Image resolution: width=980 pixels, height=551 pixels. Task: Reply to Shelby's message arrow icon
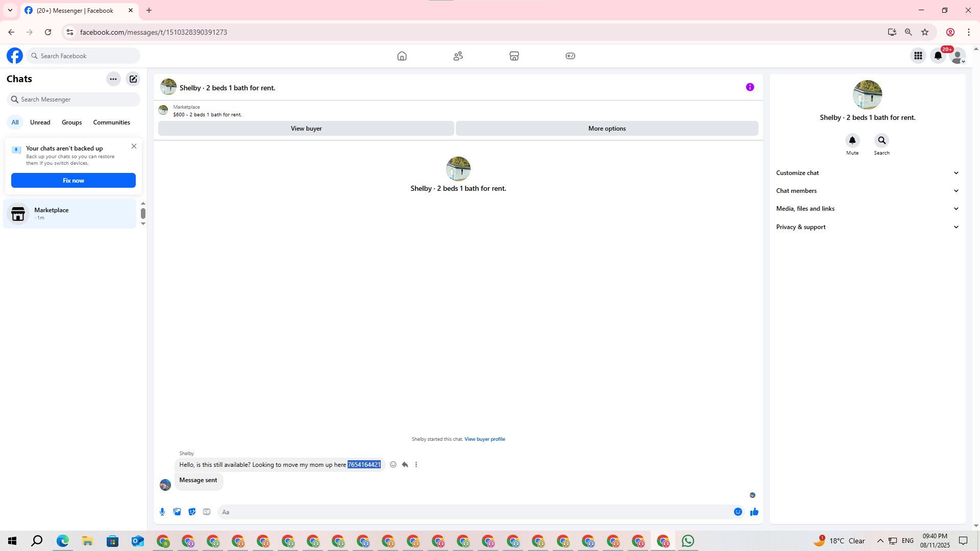tap(405, 464)
